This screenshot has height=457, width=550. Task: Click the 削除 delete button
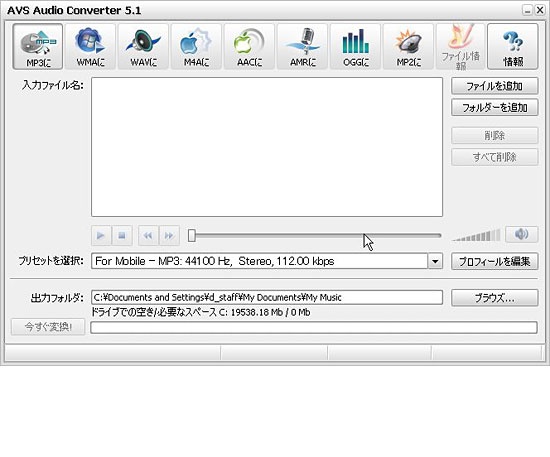495,135
